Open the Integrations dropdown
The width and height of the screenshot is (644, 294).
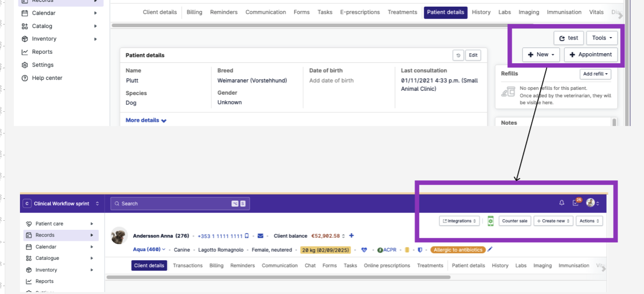coord(459,221)
